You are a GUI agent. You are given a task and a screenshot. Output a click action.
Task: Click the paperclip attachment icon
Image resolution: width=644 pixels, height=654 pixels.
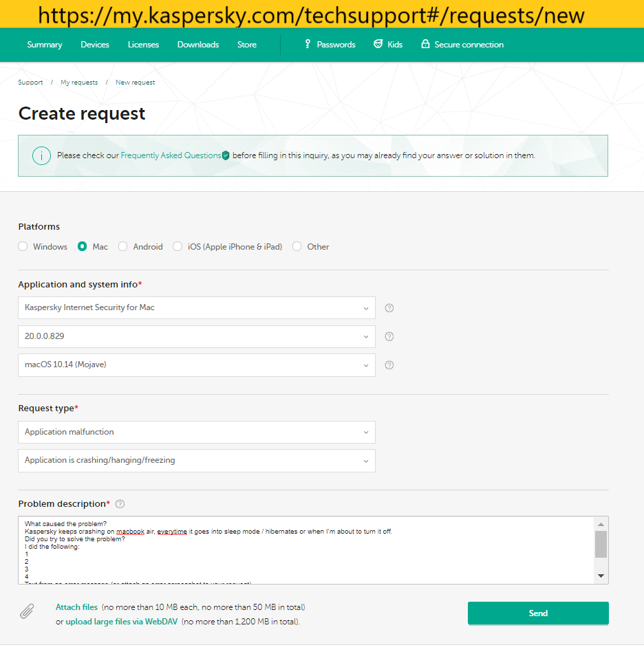click(x=27, y=611)
